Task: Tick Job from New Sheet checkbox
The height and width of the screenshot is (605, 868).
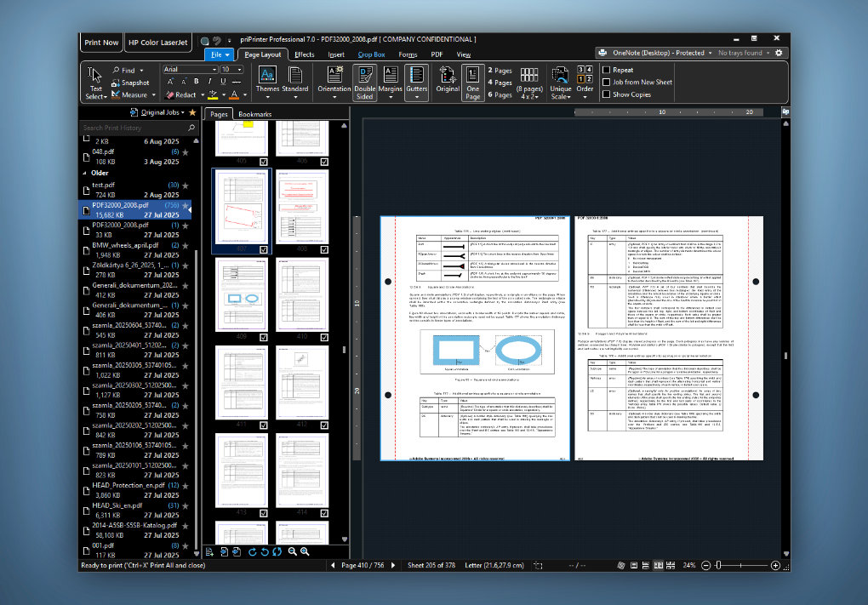Action: pos(606,83)
